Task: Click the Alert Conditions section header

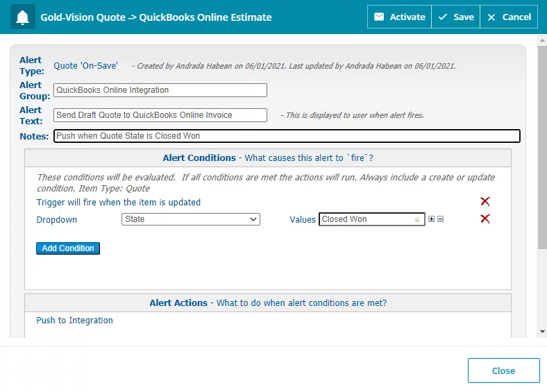Action: [268, 158]
